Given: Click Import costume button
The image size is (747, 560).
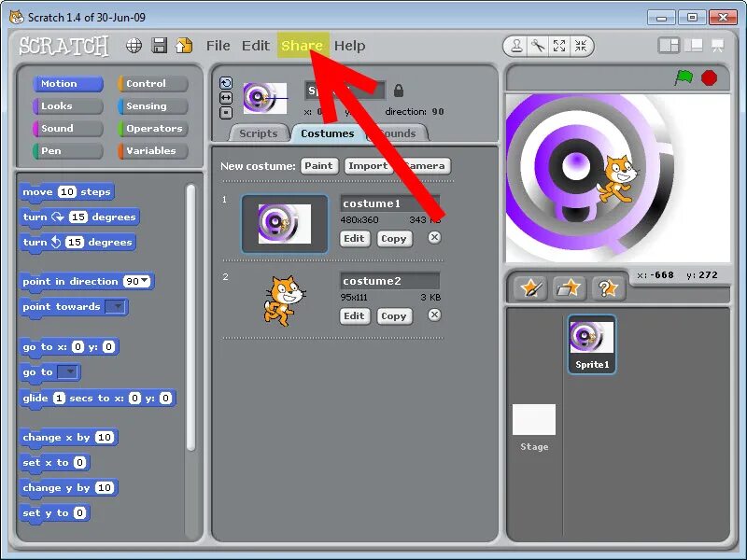Looking at the screenshot, I should click(x=368, y=166).
